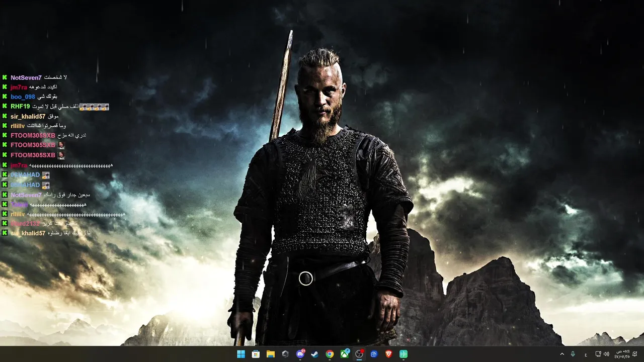
Task: Open the blue camera app on taskbar
Action: pos(374,354)
